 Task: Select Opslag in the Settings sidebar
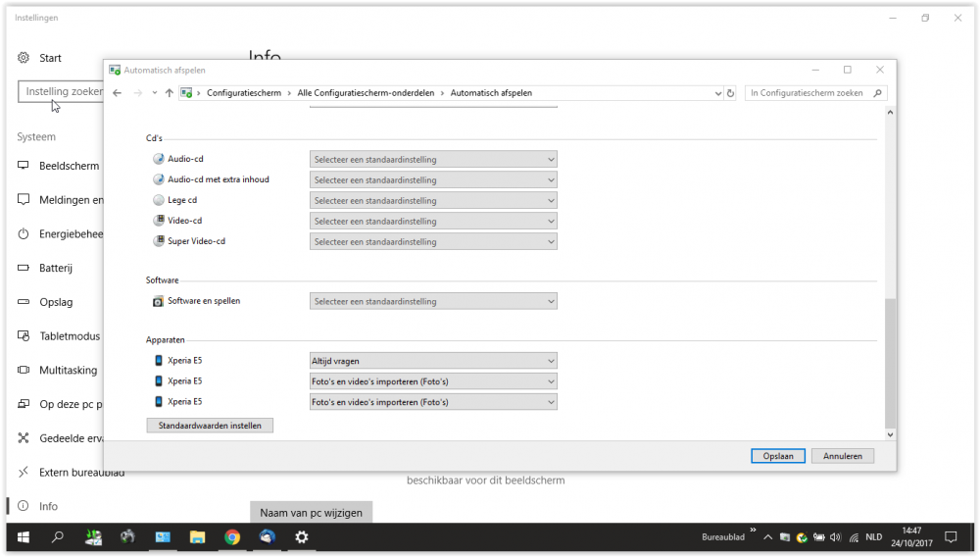pyautogui.click(x=56, y=302)
